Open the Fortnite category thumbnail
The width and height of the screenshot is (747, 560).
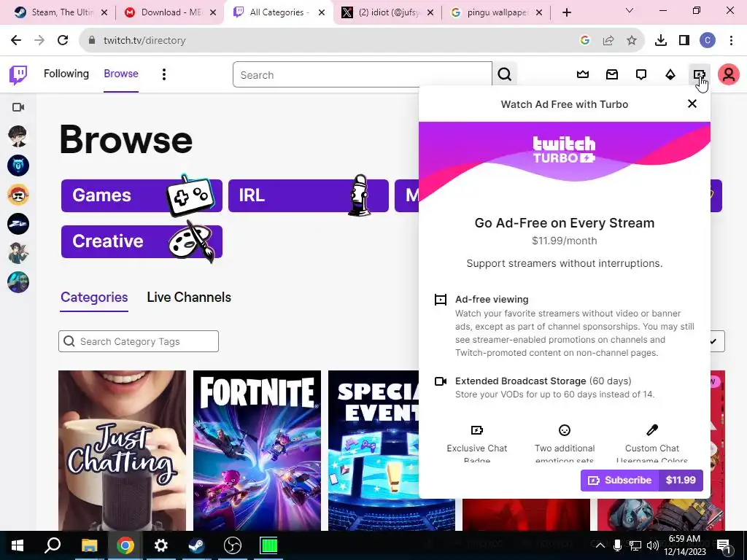[x=258, y=451]
